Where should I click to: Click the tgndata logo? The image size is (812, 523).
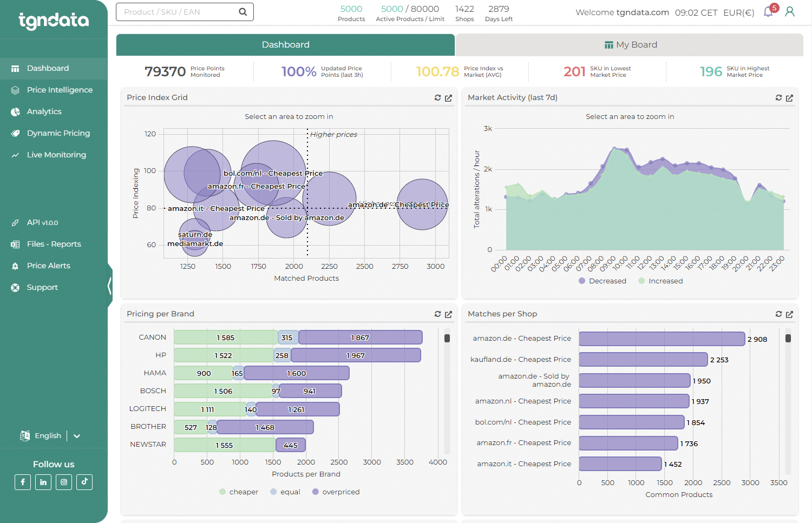tap(54, 21)
